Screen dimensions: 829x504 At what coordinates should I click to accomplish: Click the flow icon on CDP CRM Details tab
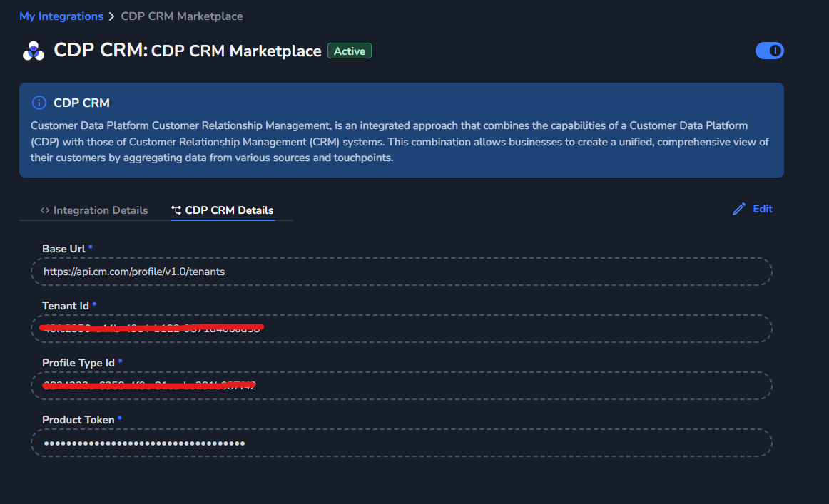176,210
